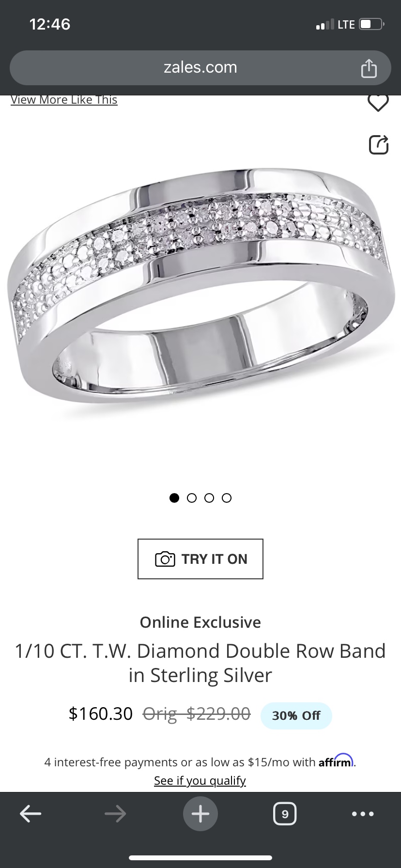Open the browser three-dots menu
401x868 pixels.
(363, 814)
